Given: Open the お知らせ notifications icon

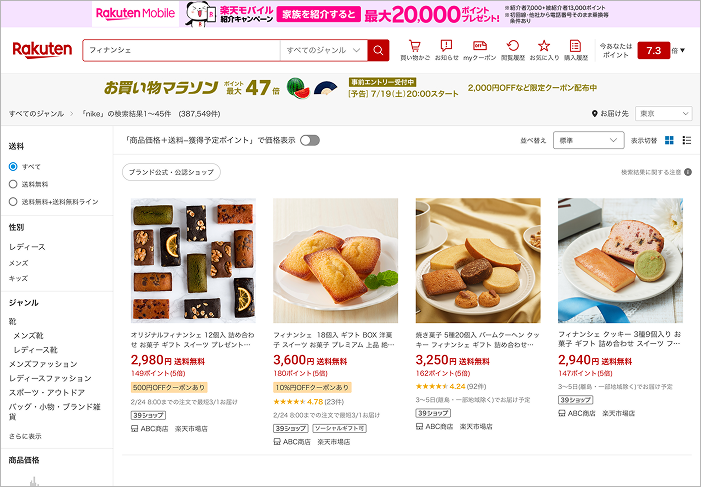Looking at the screenshot, I should coord(447,50).
